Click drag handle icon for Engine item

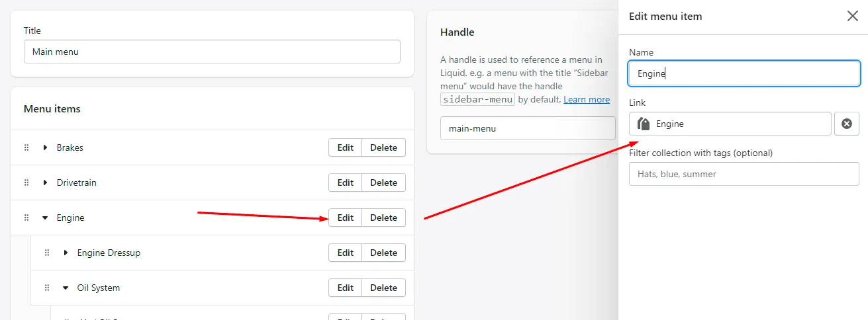click(x=26, y=218)
